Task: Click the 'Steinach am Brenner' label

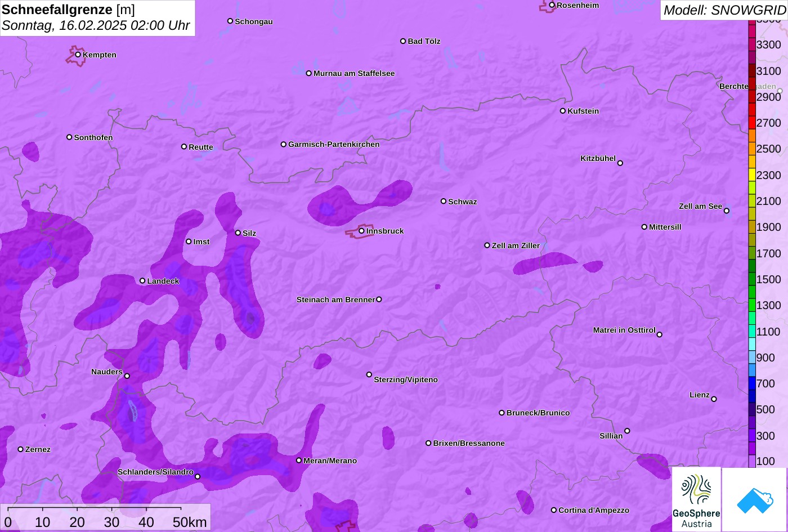Action: tap(335, 299)
